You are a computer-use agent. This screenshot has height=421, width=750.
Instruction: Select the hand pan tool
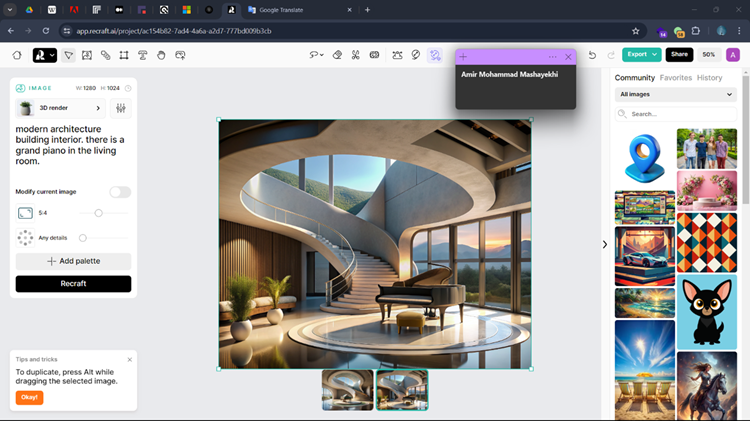click(x=161, y=55)
